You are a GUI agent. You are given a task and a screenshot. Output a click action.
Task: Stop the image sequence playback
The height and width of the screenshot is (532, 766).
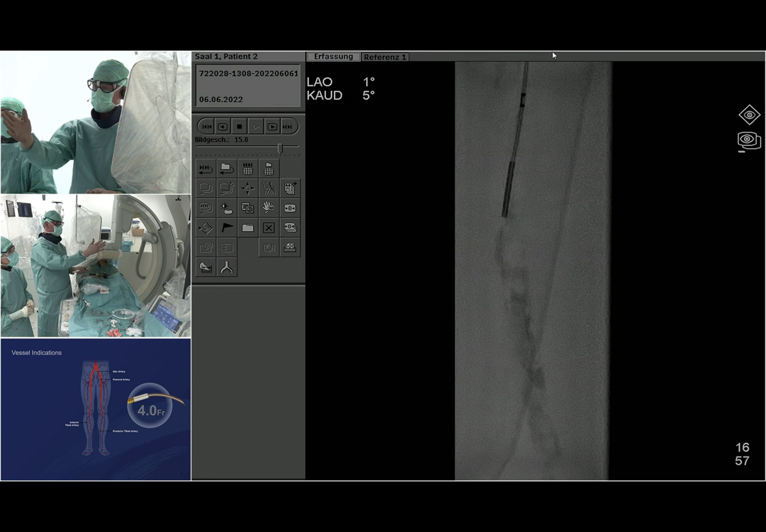pyautogui.click(x=239, y=127)
